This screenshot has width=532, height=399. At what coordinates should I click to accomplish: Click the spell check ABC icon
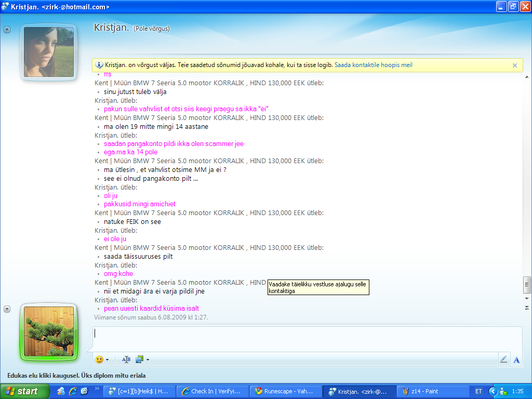[x=126, y=360]
